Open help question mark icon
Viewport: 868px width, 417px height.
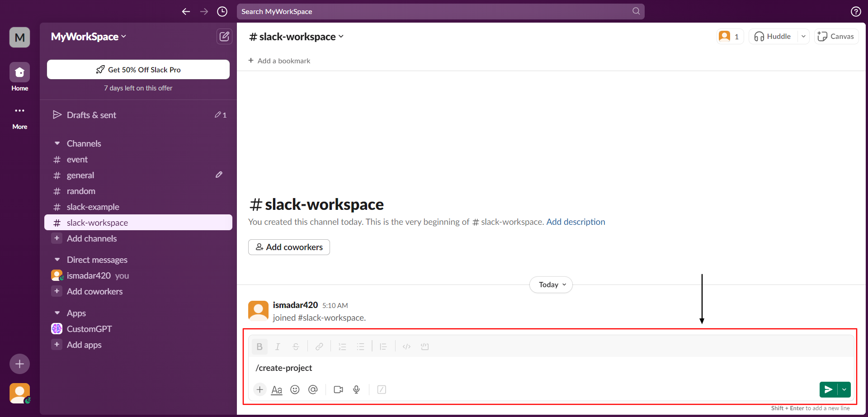(x=856, y=12)
